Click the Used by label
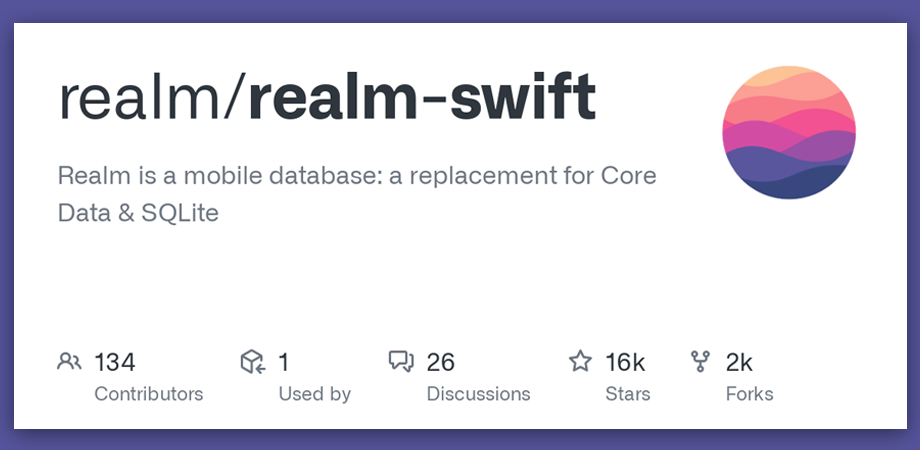This screenshot has width=920, height=450. point(314,394)
